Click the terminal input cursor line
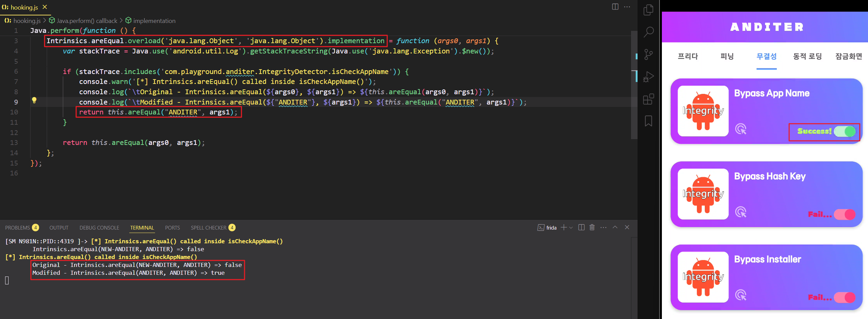This screenshot has height=319, width=868. (x=7, y=281)
